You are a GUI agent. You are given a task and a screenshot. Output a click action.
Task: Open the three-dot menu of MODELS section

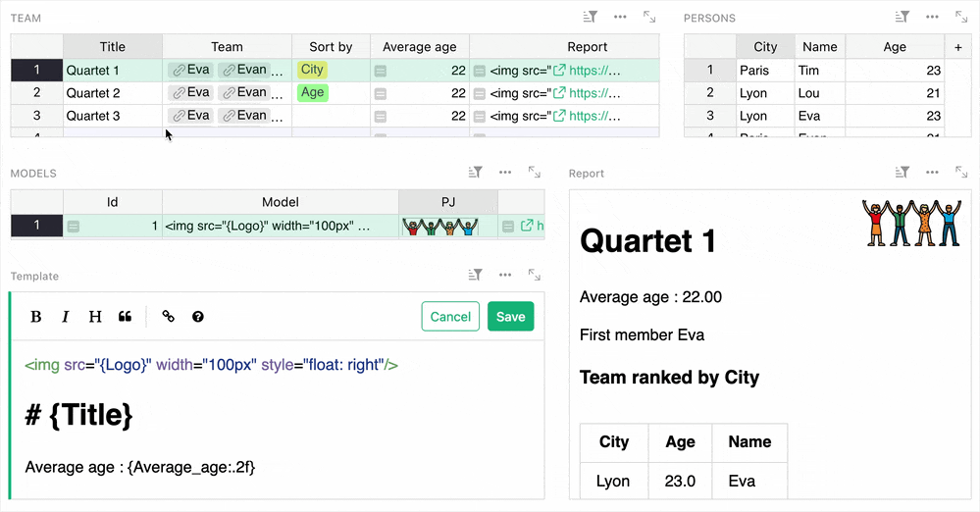coord(505,172)
